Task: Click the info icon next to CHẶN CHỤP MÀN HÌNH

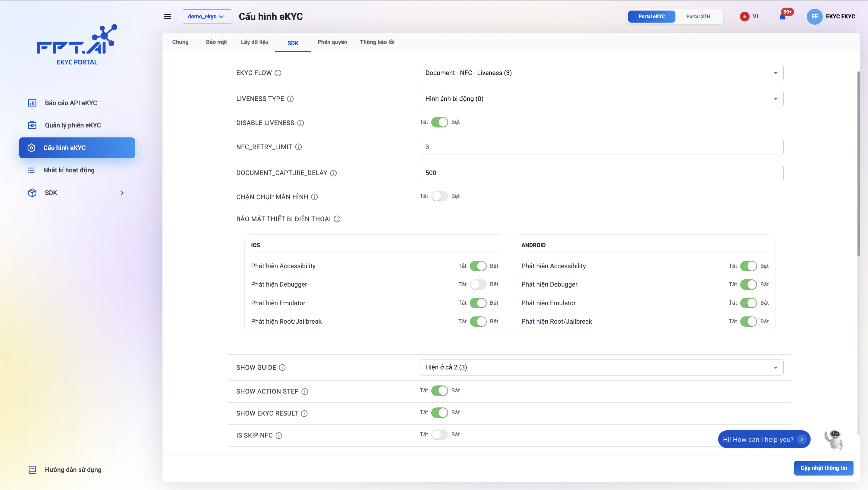Action: 314,197
